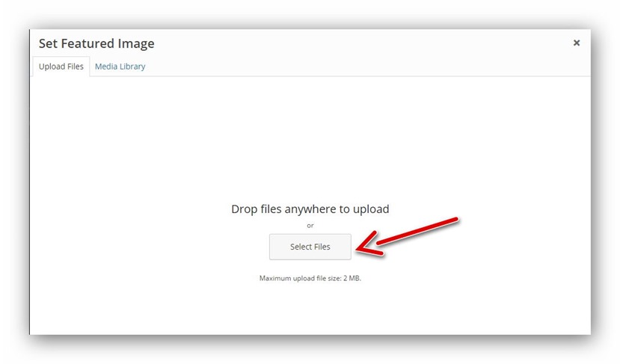
Task: Click the tail end of the red arrow
Action: point(454,220)
